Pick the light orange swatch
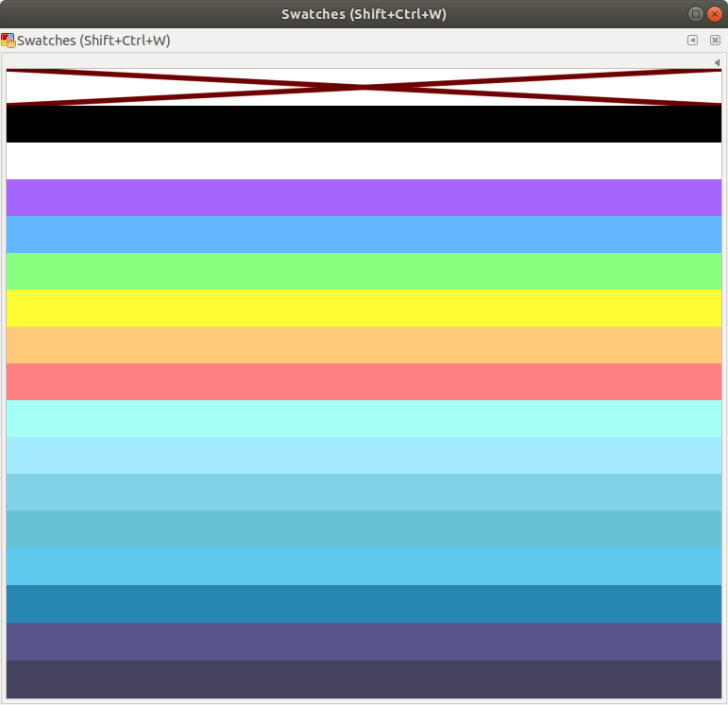The height and width of the screenshot is (705, 728). tap(364, 344)
